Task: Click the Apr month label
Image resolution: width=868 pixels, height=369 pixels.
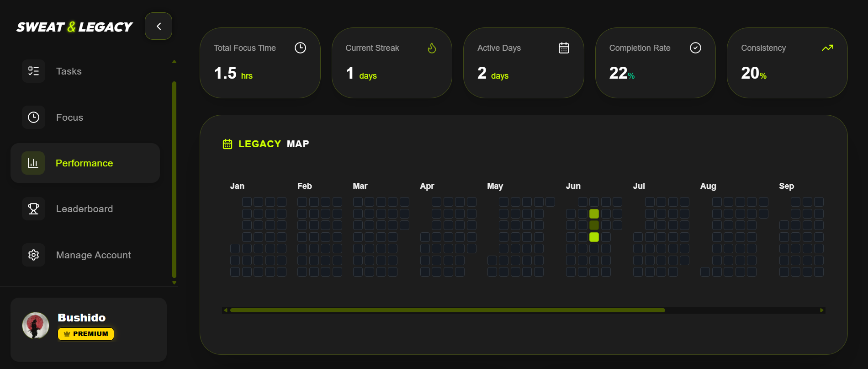Action: (x=427, y=186)
